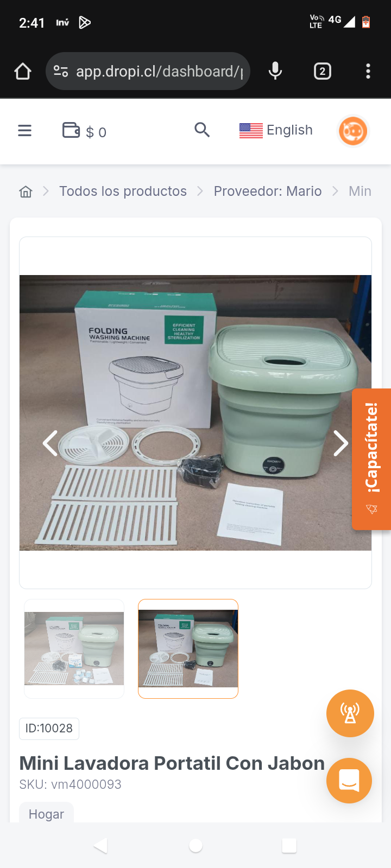Open the orange user avatar profile
The height and width of the screenshot is (868, 391).
[x=353, y=131]
